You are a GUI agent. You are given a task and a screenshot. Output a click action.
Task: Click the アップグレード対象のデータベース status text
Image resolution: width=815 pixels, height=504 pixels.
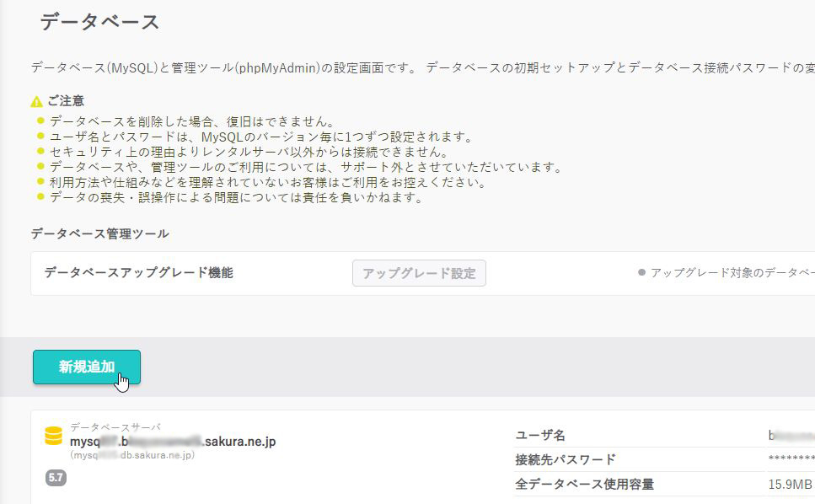(732, 273)
